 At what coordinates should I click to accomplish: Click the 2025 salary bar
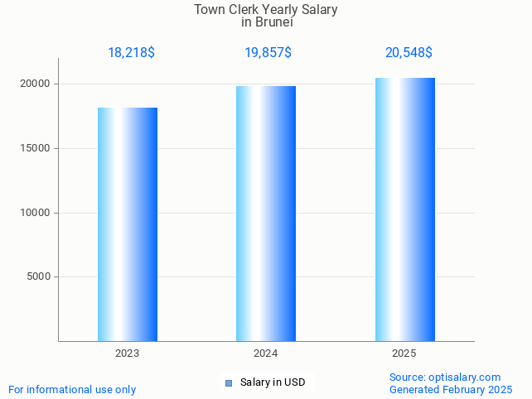coord(404,209)
